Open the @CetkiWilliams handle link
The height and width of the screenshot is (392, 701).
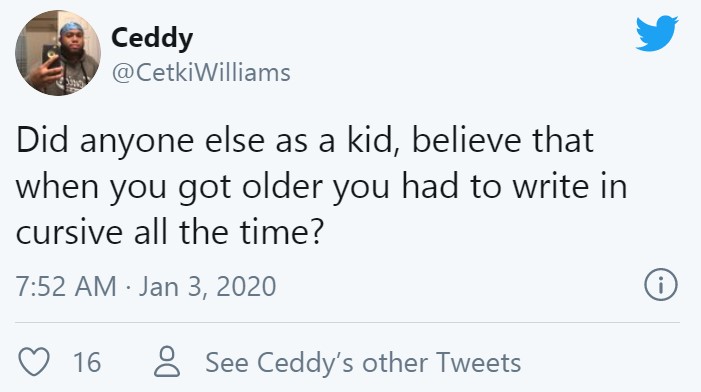point(201,72)
